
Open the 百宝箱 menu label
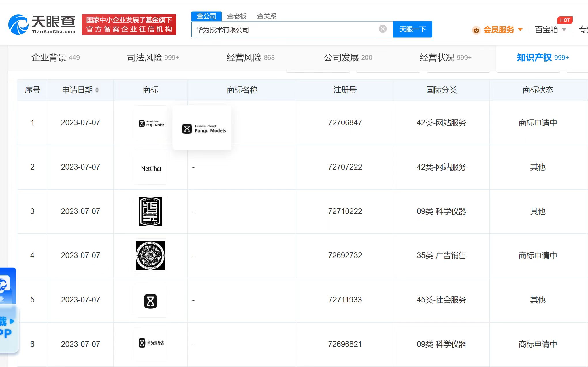point(546,30)
